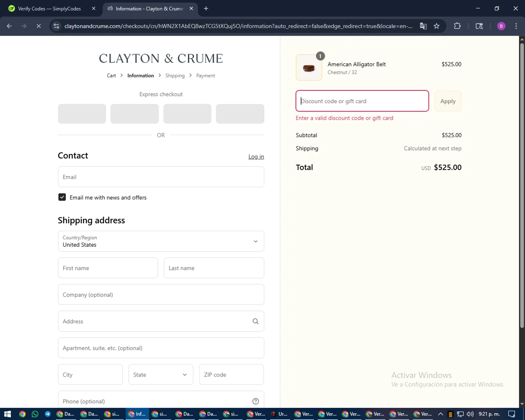This screenshot has height=420, width=525.
Task: Go back to Cart breadcrumb
Action: click(x=111, y=76)
